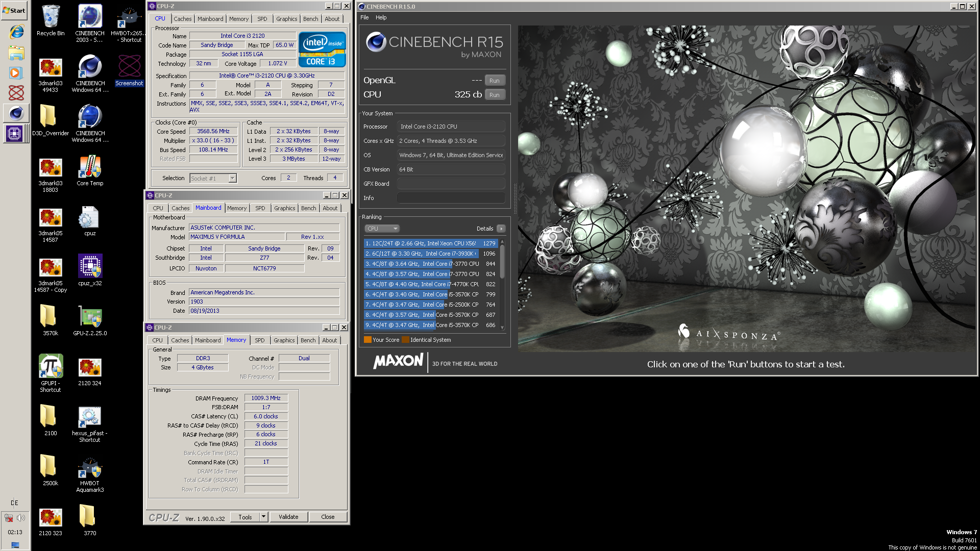The width and height of the screenshot is (980, 551).
Task: Open Graphics tab in Memory CPU-Z window
Action: click(284, 340)
